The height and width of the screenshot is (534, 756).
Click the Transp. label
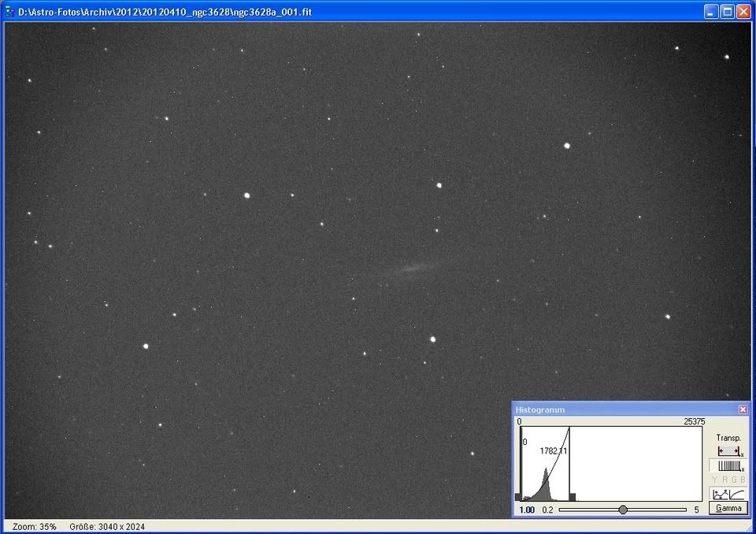728,438
